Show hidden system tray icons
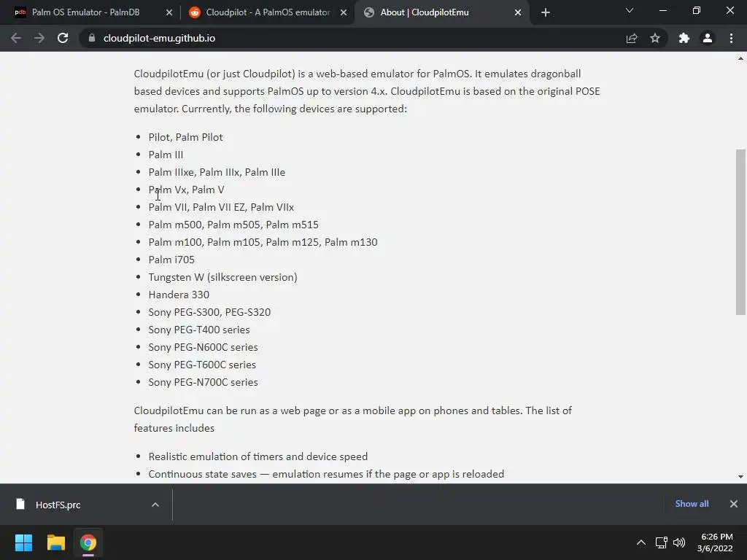Screen dimensions: 747x560 pyautogui.click(x=641, y=542)
